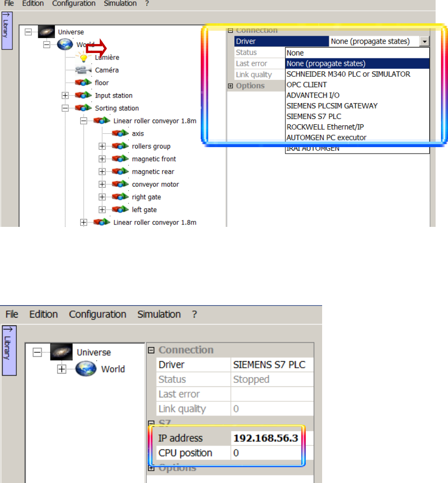
Task: Click the conveyor motor object icon
Action: (x=120, y=184)
